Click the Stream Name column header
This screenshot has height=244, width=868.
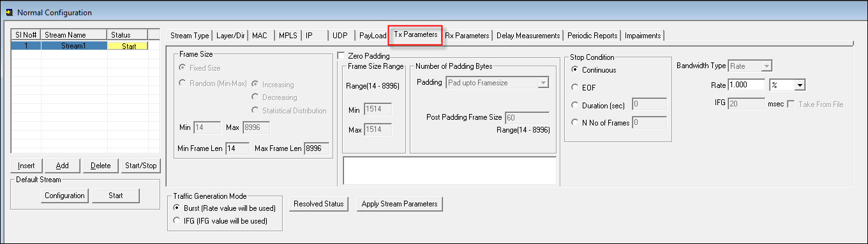[x=75, y=34]
